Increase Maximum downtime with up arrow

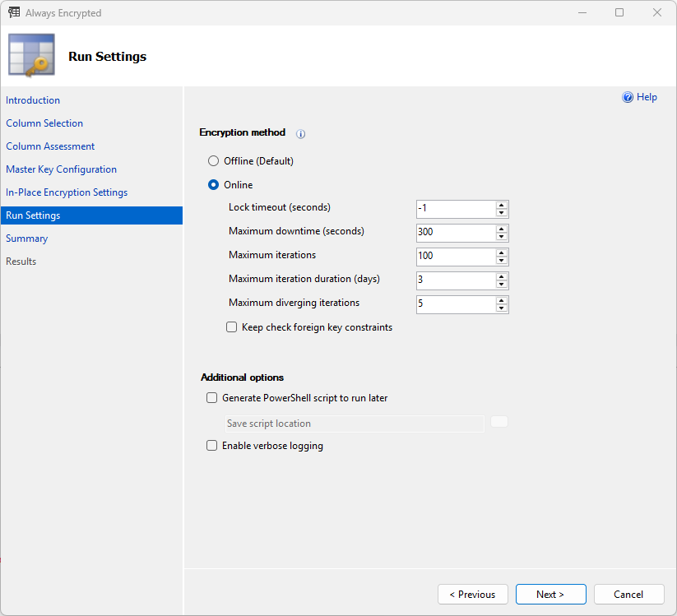(501, 229)
